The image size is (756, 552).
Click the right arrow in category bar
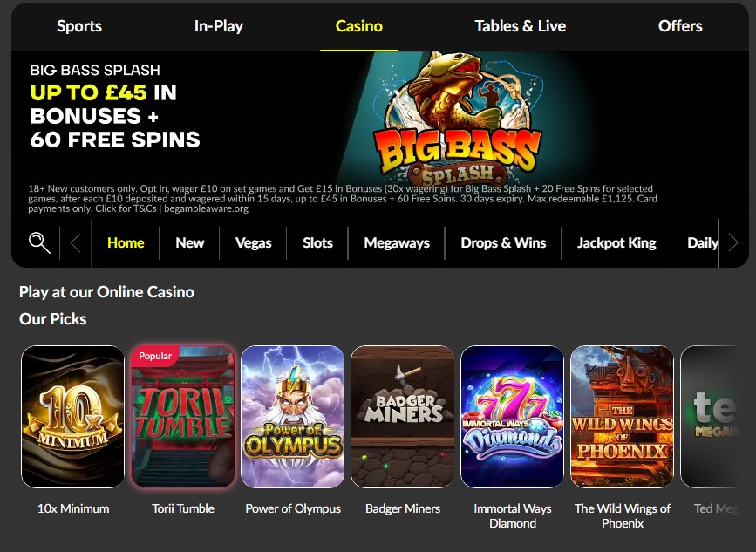(x=733, y=242)
